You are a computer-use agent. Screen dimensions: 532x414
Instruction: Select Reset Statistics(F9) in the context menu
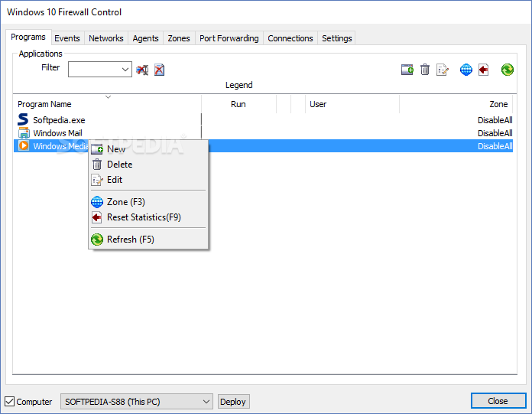(148, 217)
